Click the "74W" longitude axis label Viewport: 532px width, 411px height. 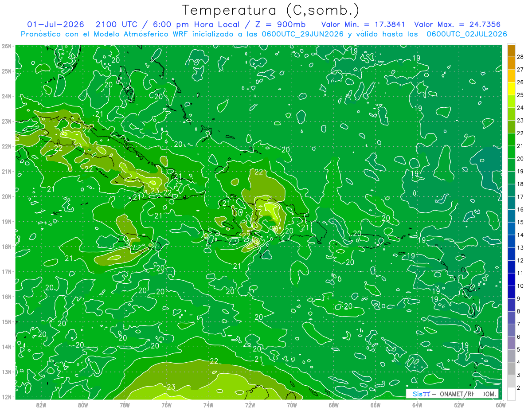click(208, 404)
